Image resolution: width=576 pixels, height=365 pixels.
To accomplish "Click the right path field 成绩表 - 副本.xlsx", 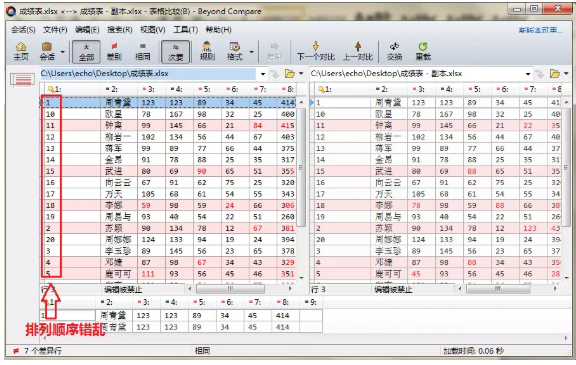I will pyautogui.click(x=417, y=74).
